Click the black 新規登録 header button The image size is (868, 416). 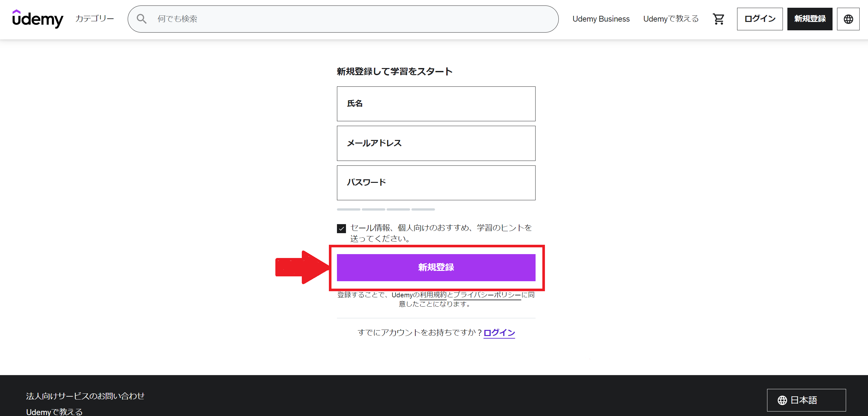[x=810, y=19]
